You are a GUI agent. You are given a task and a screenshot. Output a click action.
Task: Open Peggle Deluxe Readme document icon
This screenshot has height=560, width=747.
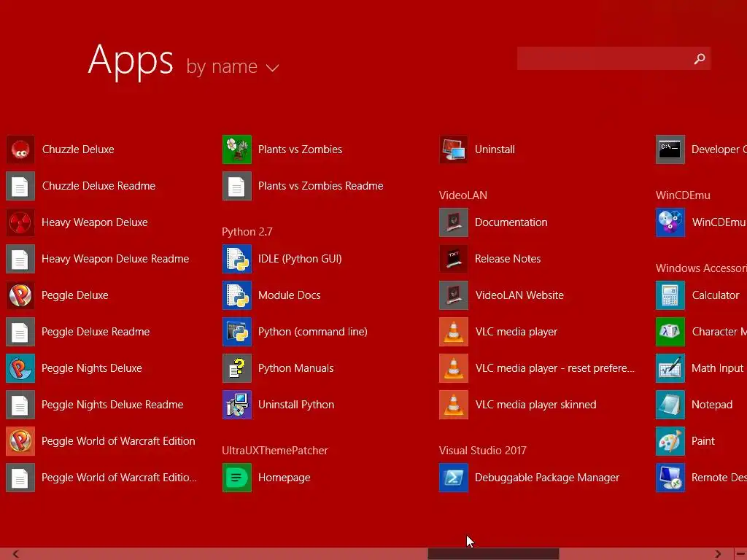click(20, 332)
